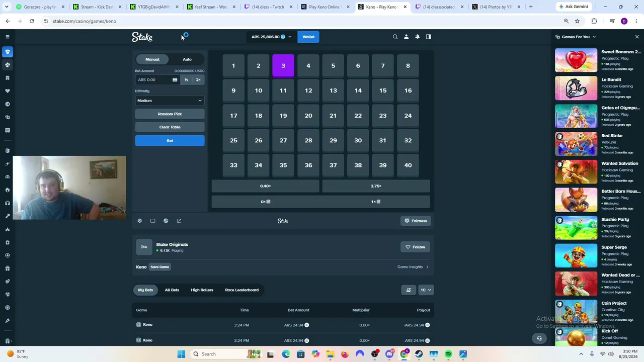Image resolution: width=644 pixels, height=362 pixels.
Task: Open Le Bandit game thumbnail
Action: 576,88
